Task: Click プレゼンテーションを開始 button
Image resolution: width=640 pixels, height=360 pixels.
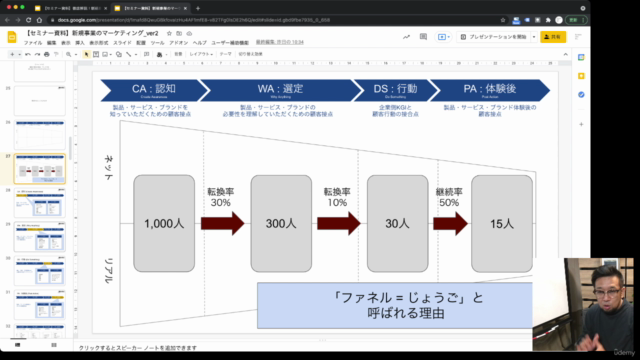Action: click(494, 37)
